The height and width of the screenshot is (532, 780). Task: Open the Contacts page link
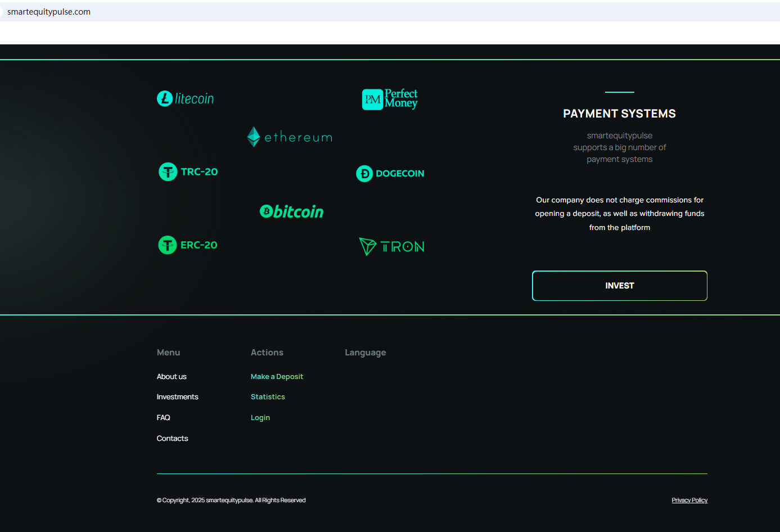(x=172, y=439)
